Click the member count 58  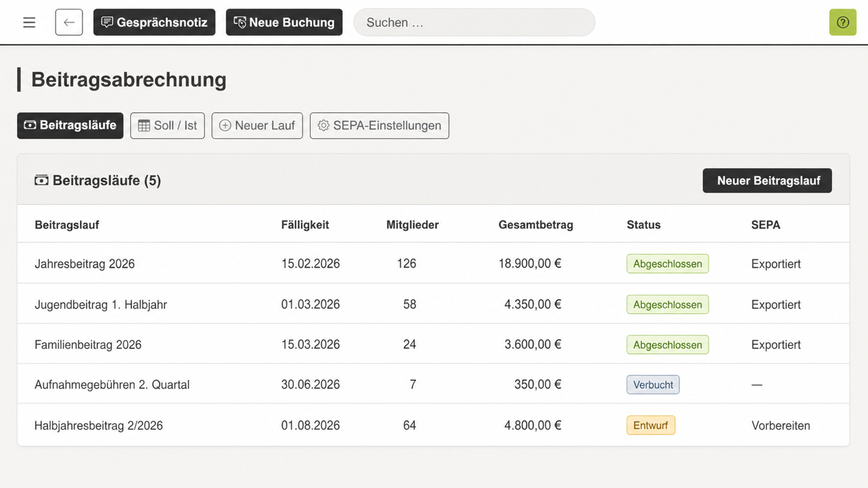coord(410,304)
